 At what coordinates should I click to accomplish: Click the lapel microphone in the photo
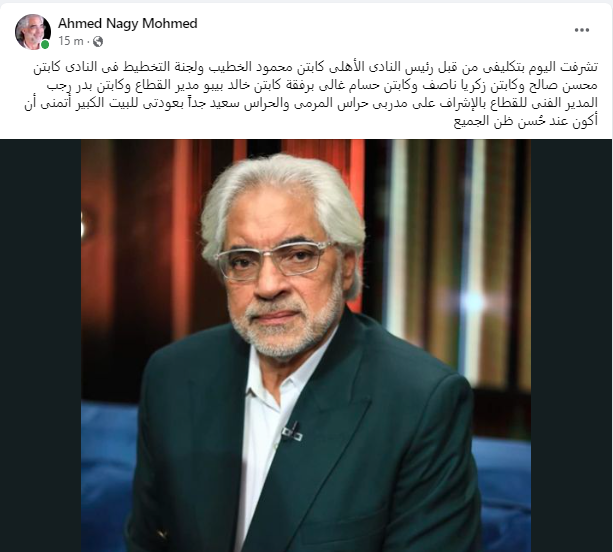pyautogui.click(x=292, y=431)
